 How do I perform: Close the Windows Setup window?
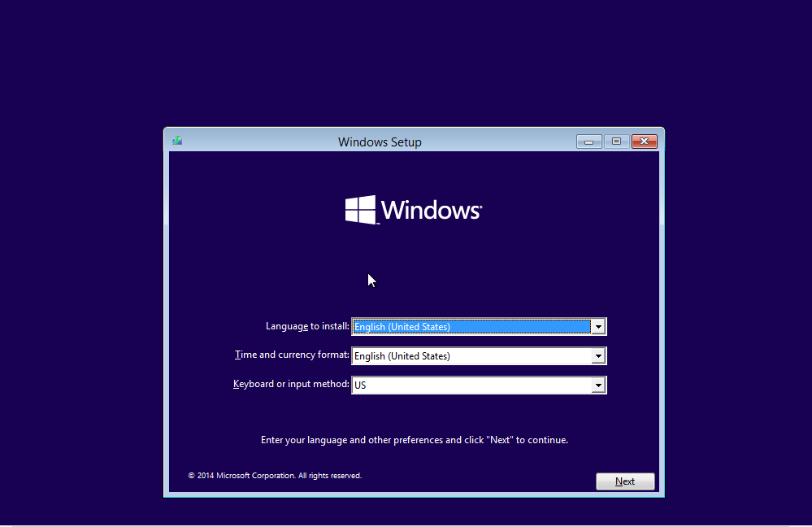pyautogui.click(x=645, y=142)
